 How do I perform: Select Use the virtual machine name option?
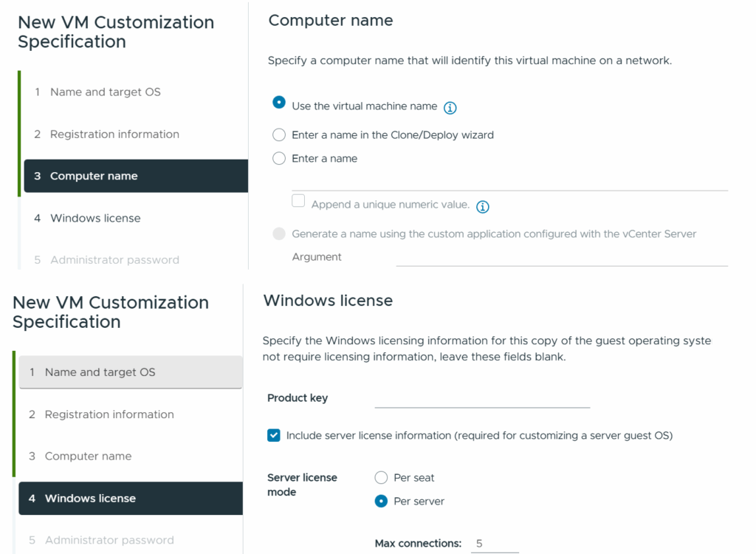(278, 103)
